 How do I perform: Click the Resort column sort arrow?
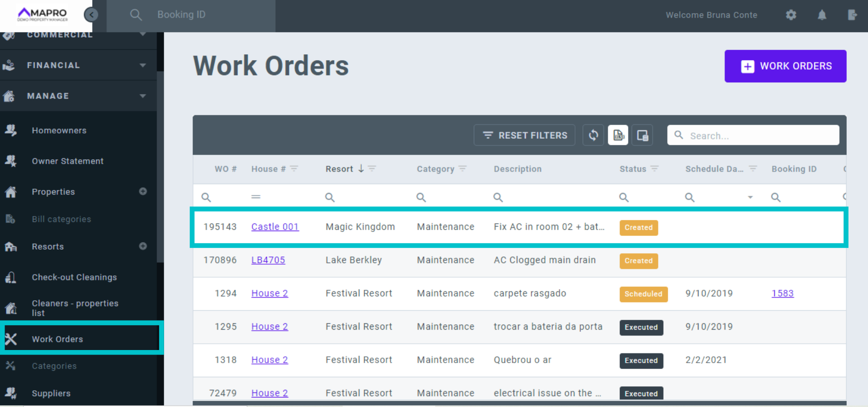[361, 169]
